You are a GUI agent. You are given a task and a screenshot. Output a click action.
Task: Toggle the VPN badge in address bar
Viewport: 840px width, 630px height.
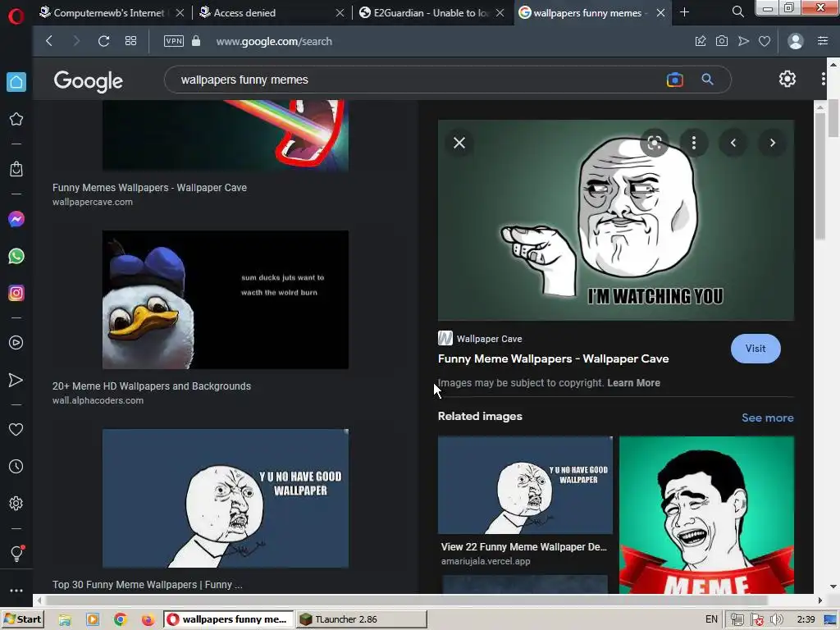(x=174, y=41)
